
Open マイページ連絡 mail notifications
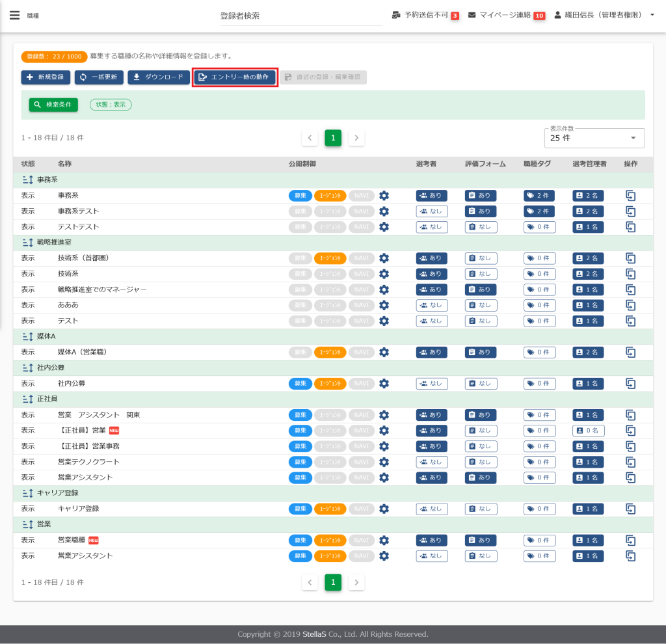click(x=472, y=15)
